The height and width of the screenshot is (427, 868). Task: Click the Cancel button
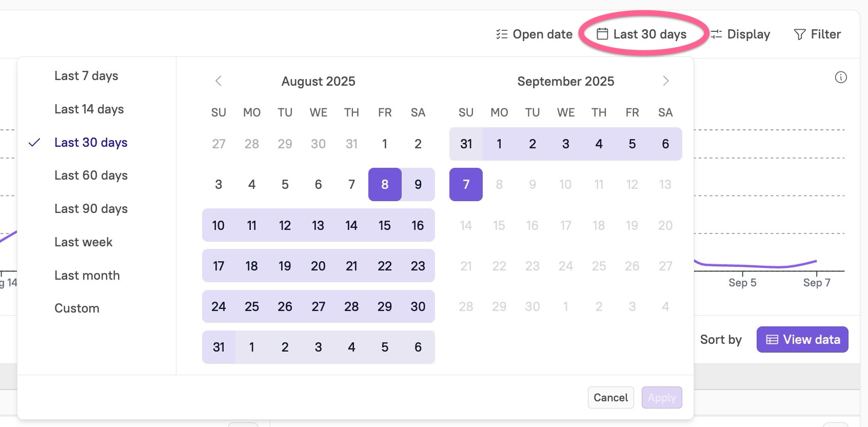pyautogui.click(x=610, y=397)
